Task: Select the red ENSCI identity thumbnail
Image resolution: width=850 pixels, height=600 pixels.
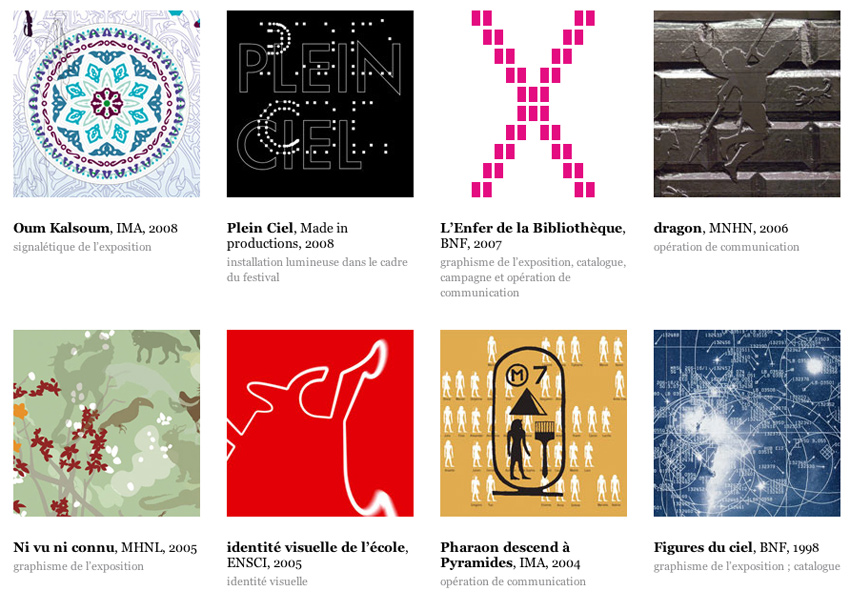Action: (x=320, y=423)
